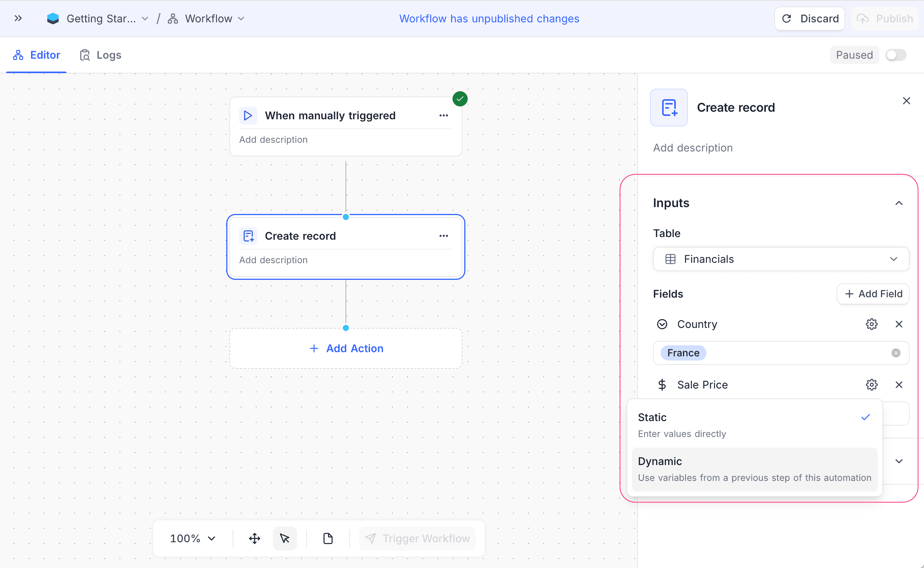Select the Dynamic input mode option
The height and width of the screenshot is (568, 924).
[755, 469]
